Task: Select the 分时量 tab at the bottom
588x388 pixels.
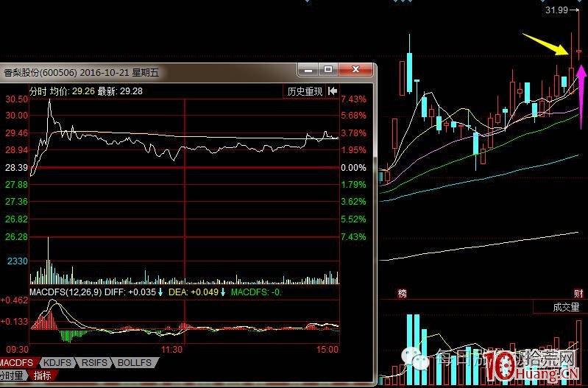Action: pyautogui.click(x=11, y=375)
